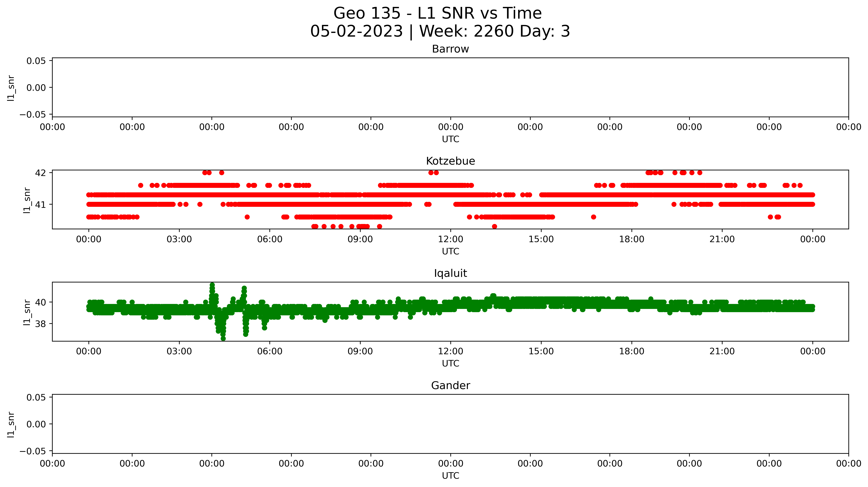This screenshot has height=487, width=868.
Task: Click the '0.05' y tick of Gander plot
Action: tap(36, 398)
